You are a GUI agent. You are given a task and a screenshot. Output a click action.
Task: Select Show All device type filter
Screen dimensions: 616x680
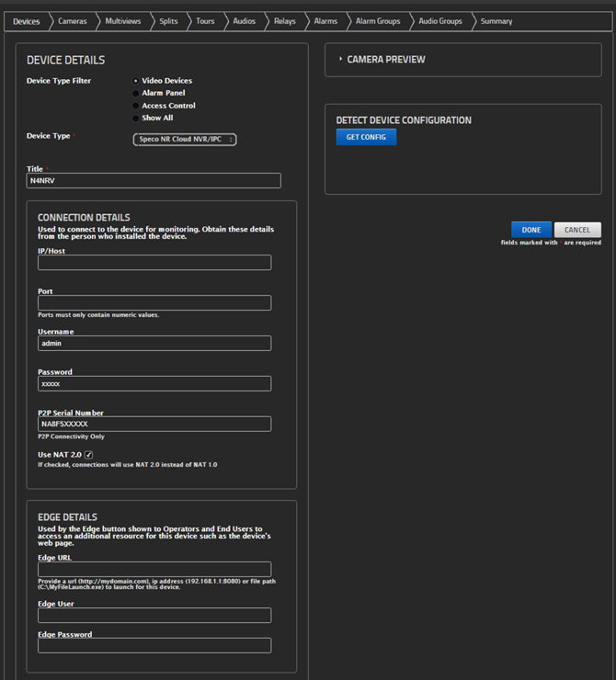(x=136, y=118)
